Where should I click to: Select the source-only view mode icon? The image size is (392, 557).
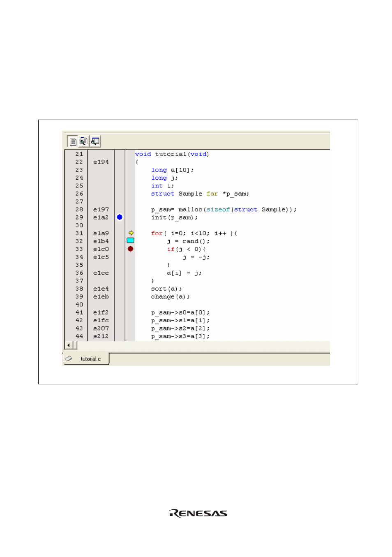click(x=73, y=142)
